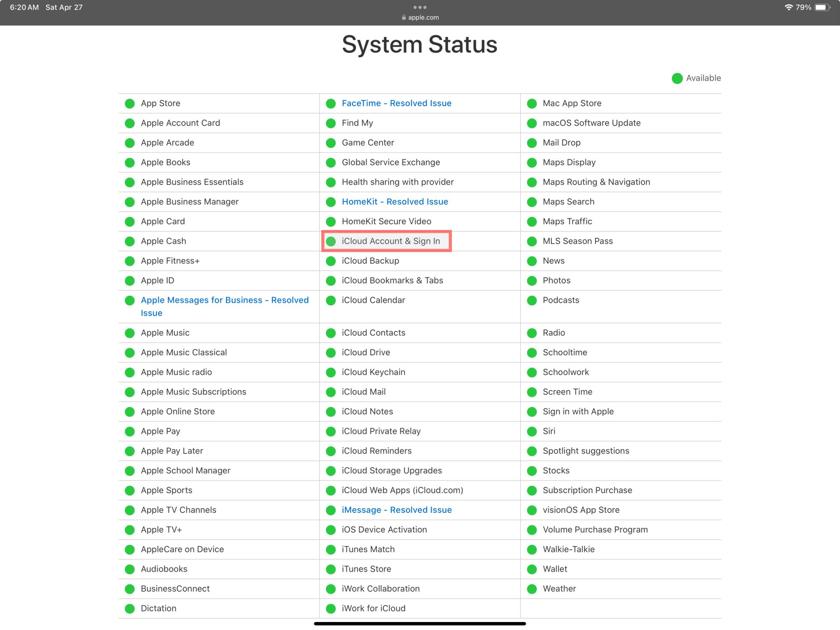Tap the home indicator bar at bottom
This screenshot has height=630, width=840.
420,624
